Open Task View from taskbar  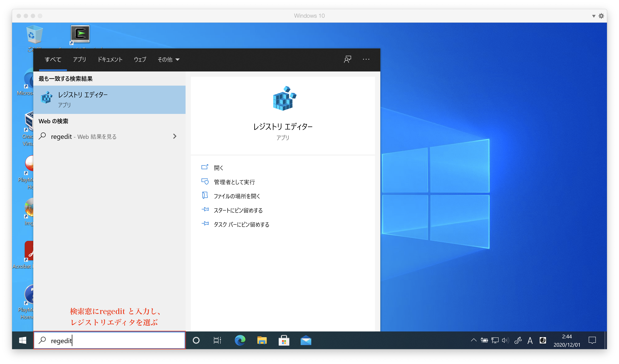tap(217, 340)
